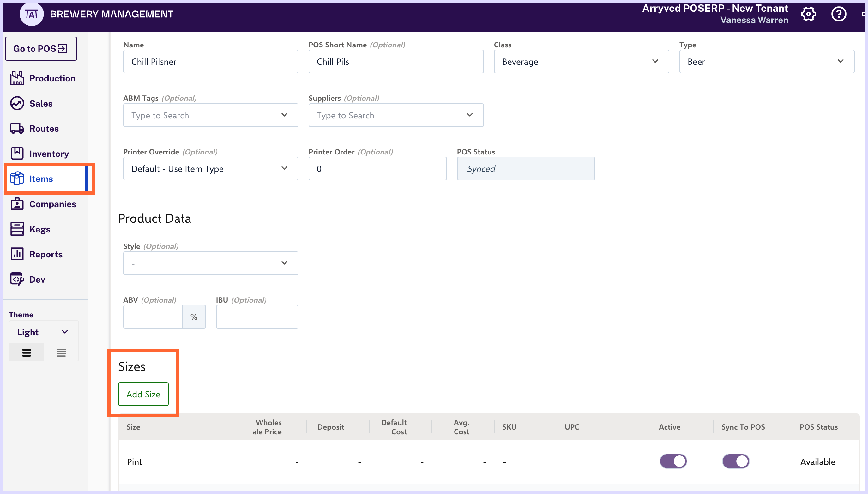Click the Wholesale Price column header
Viewport: 868px width, 494px height.
tap(267, 427)
